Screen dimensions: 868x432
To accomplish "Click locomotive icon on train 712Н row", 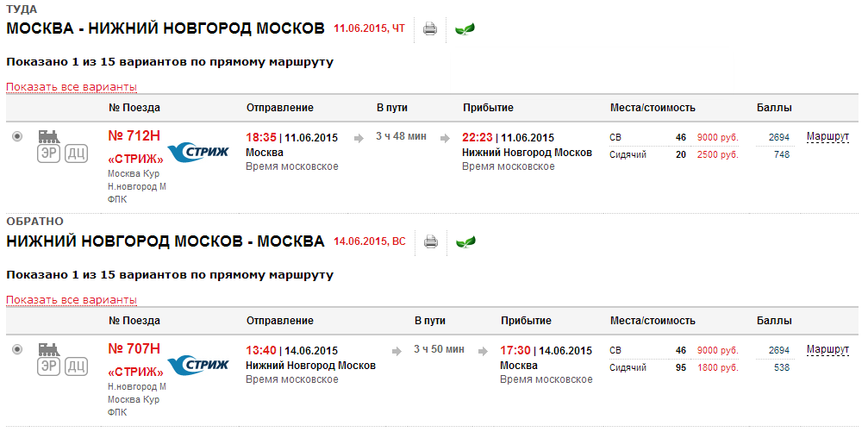I will click(x=49, y=136).
